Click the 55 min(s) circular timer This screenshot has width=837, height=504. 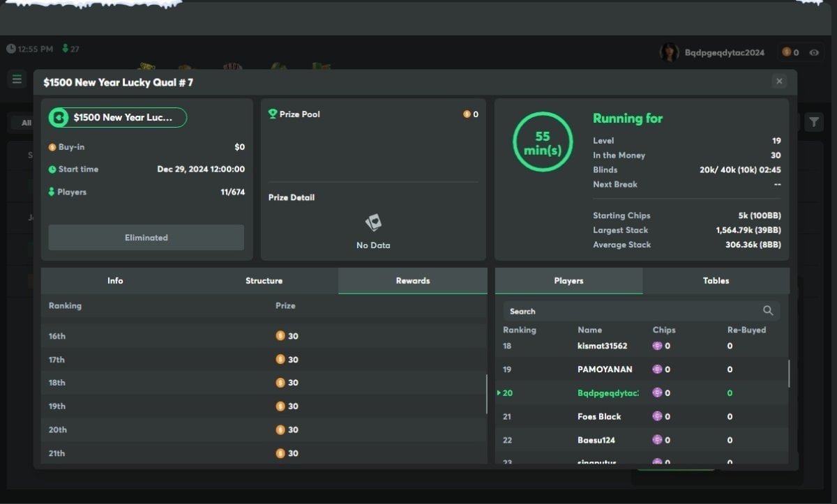point(543,142)
